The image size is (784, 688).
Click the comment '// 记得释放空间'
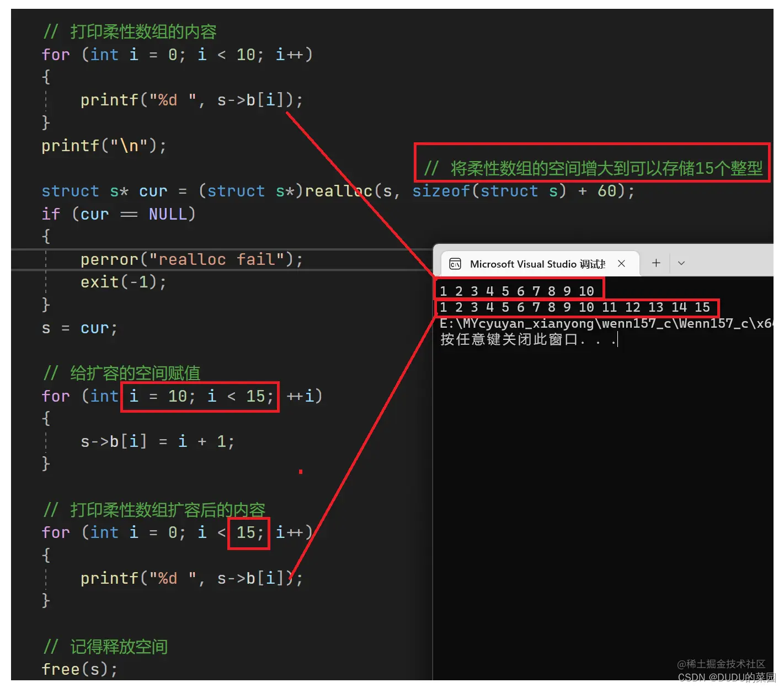pyautogui.click(x=105, y=647)
